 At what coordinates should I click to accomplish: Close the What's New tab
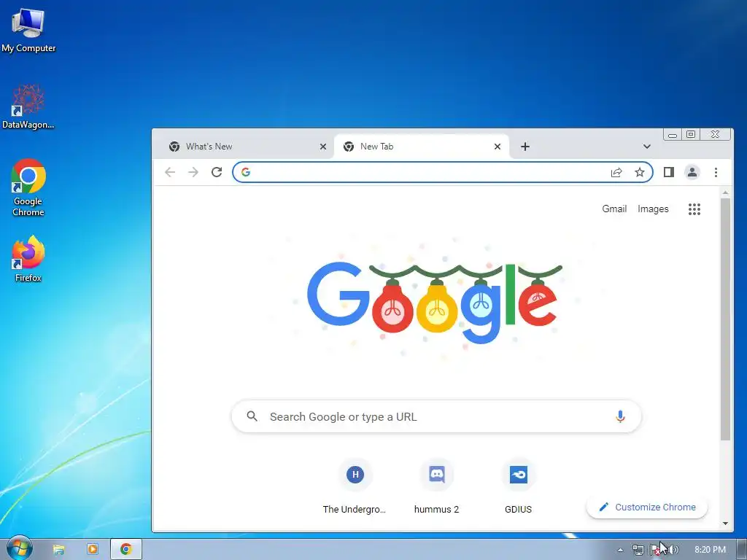(323, 147)
